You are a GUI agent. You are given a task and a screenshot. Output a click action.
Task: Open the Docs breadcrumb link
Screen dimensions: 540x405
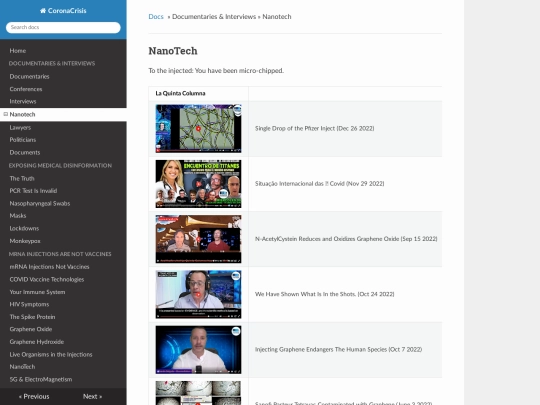(x=156, y=17)
